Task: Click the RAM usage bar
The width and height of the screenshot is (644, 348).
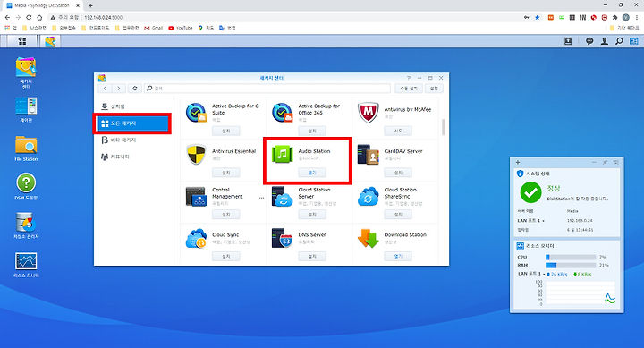Action: (x=571, y=266)
